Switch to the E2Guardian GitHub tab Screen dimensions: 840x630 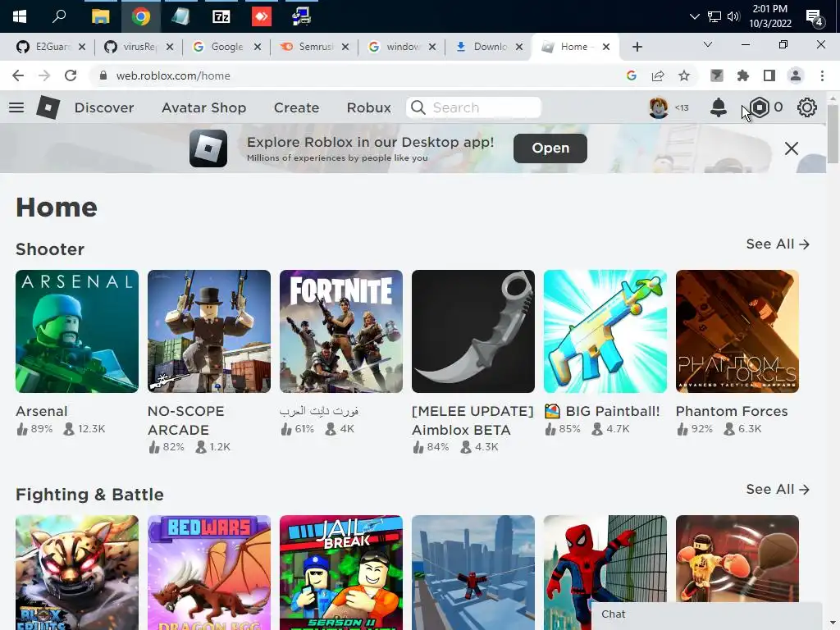[x=52, y=47]
